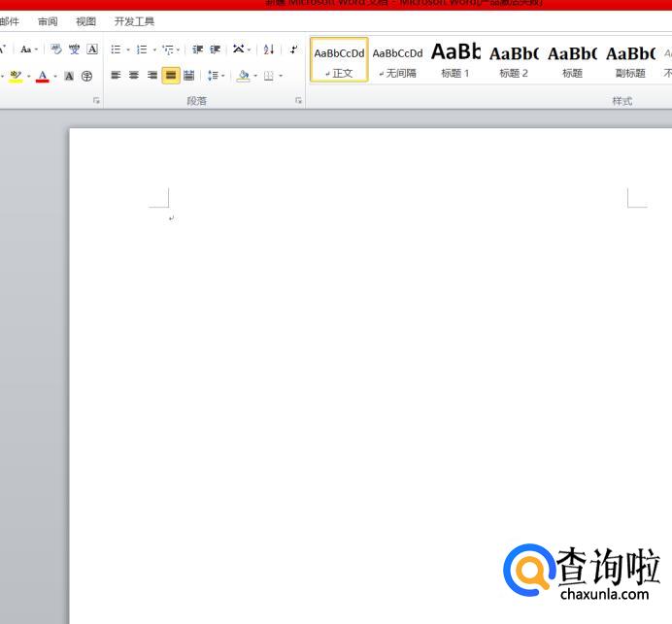Switch to the 开发工具 tab

pyautogui.click(x=134, y=21)
